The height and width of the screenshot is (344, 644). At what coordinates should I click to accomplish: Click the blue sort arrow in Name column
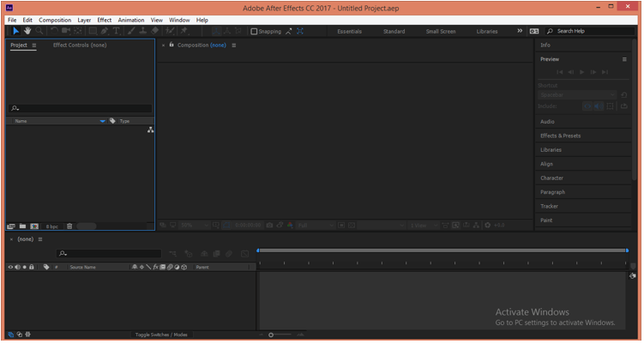tap(103, 121)
